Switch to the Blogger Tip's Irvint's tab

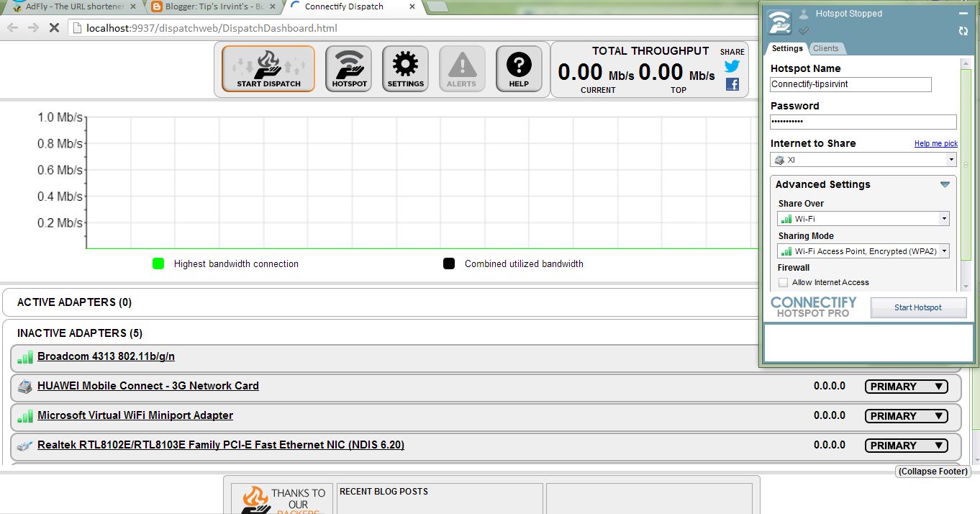pos(212,6)
